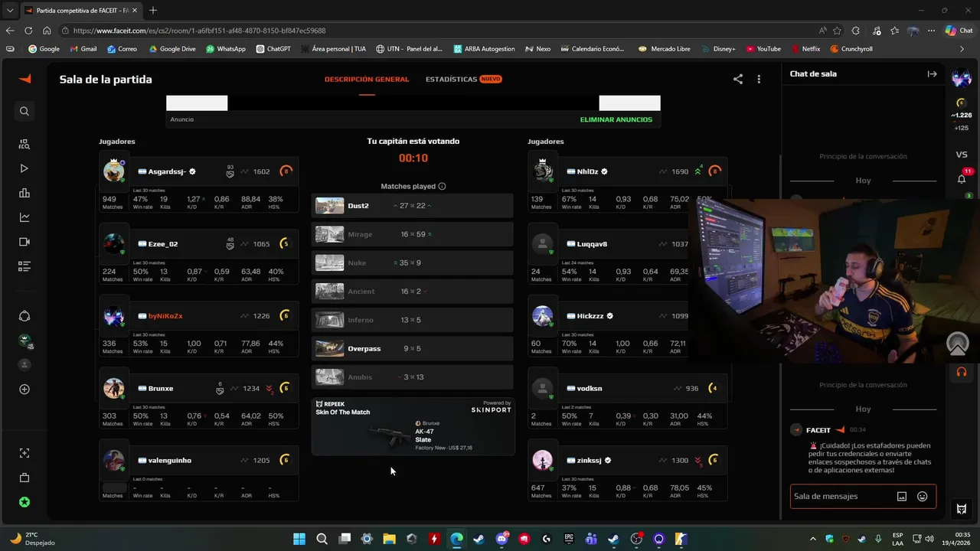Image resolution: width=980 pixels, height=551 pixels.
Task: Open the briefcase inventory sidebar icon
Action: coord(24,478)
